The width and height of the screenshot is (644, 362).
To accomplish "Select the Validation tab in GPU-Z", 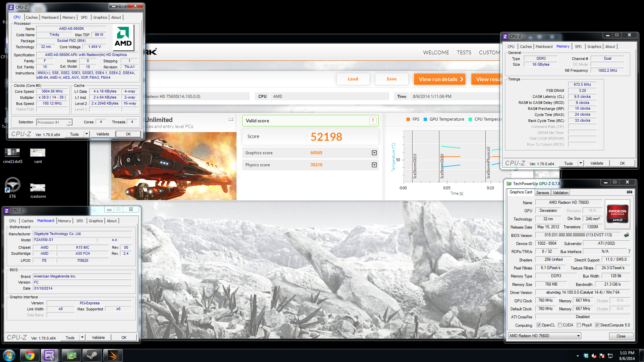I will click(560, 193).
